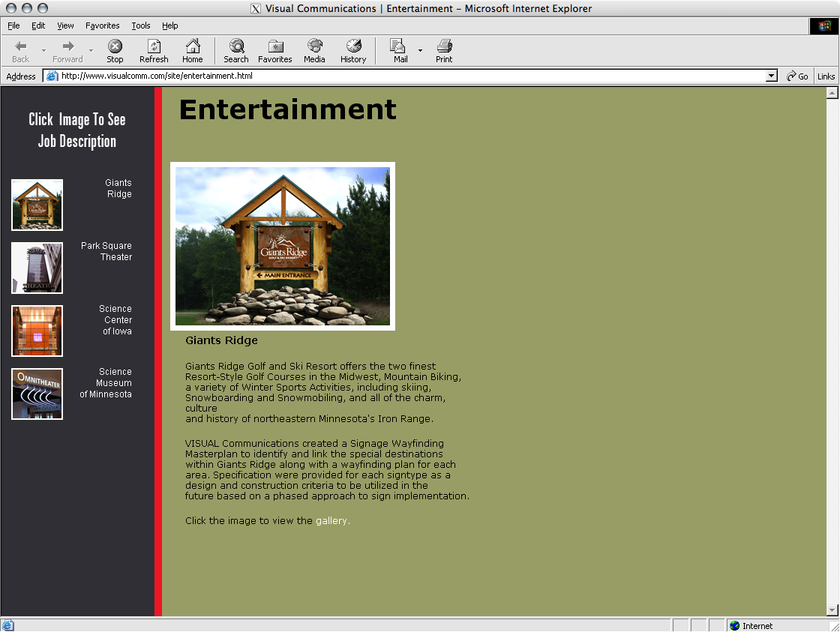
Task: Click the Windows logo throbber
Action: coord(824,25)
